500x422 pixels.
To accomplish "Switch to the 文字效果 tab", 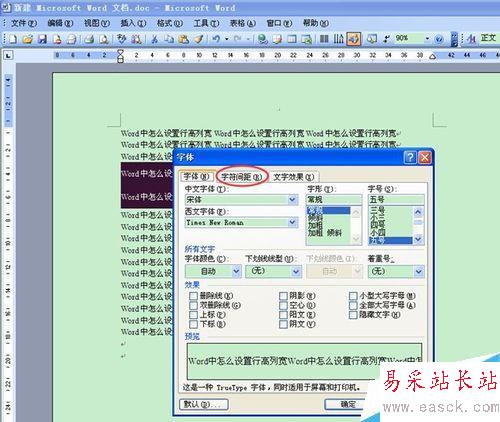I will tap(293, 177).
